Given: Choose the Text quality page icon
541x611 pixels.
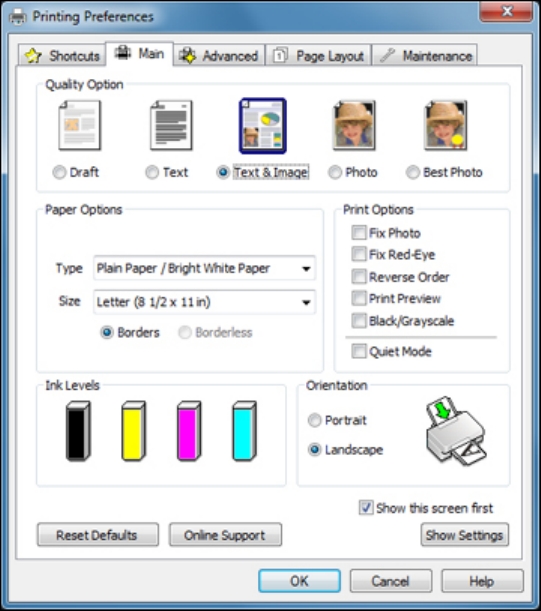Looking at the screenshot, I should click(x=171, y=125).
